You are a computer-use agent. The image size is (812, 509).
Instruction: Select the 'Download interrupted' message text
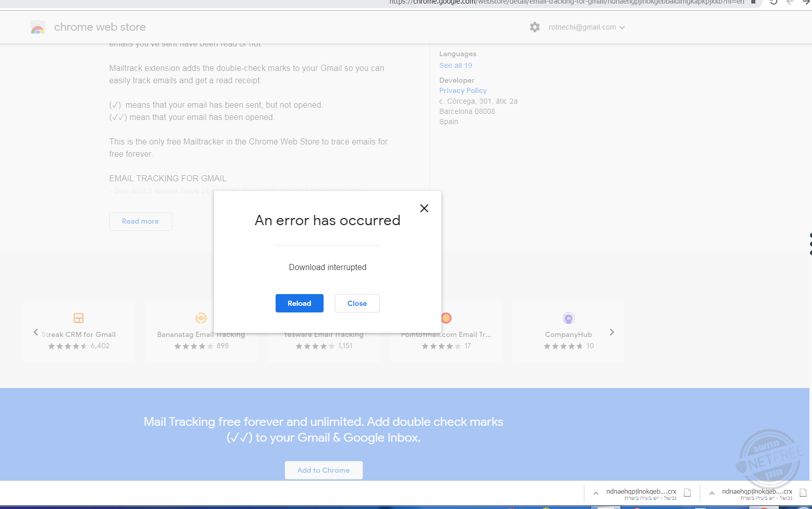(x=328, y=268)
